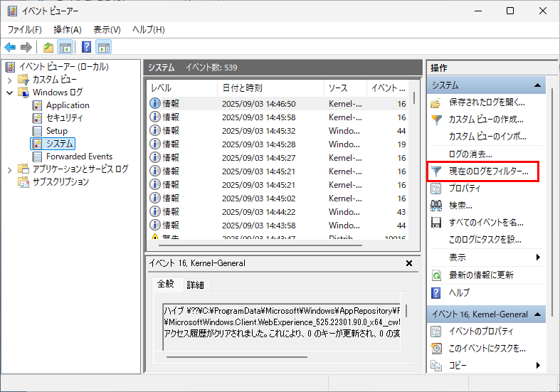Click 最新の情報に更新 refresh action

click(481, 275)
